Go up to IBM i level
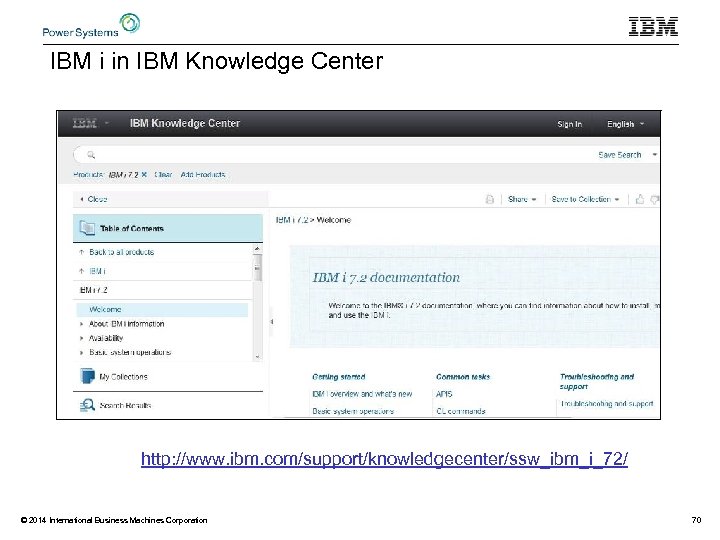Screen dimensions: 720x540 click(97, 271)
